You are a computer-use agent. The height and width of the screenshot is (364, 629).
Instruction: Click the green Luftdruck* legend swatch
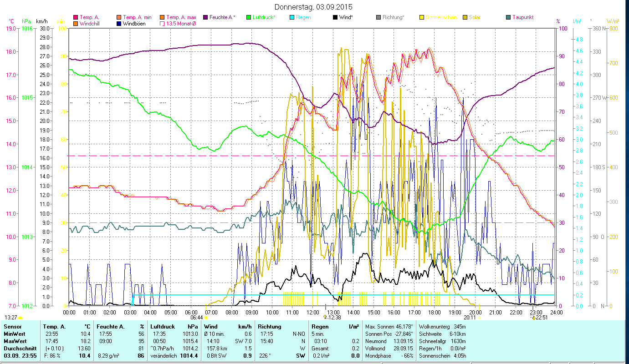point(249,17)
